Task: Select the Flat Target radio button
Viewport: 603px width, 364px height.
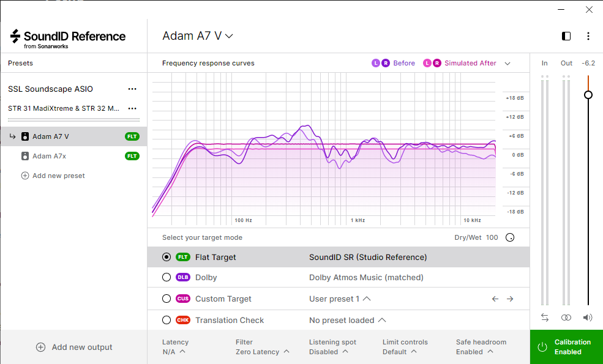Action: click(x=166, y=257)
